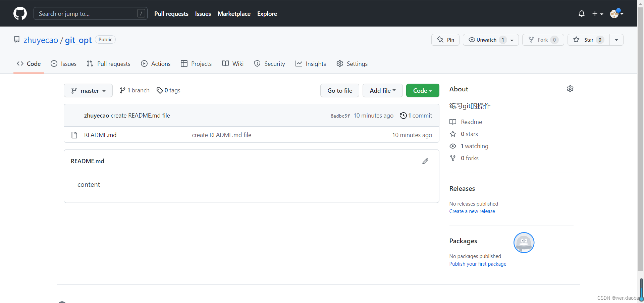
Task: Open the latest commit message link
Action: coord(140,116)
